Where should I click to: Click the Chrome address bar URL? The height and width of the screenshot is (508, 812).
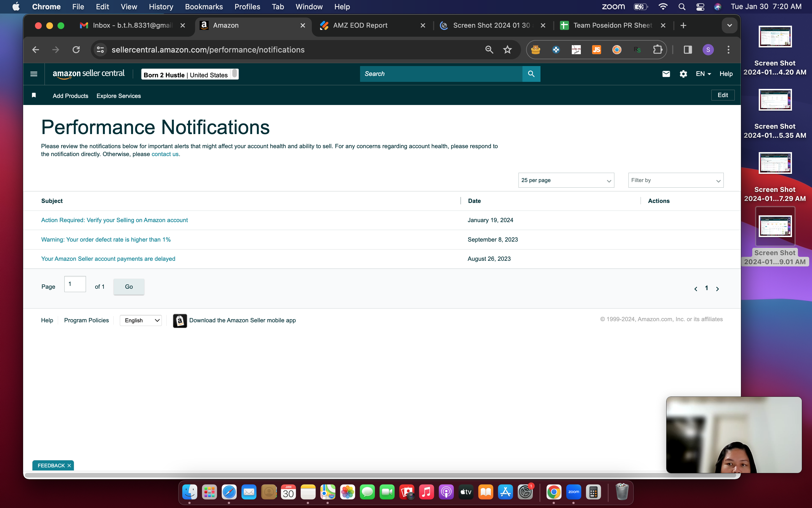click(x=208, y=50)
